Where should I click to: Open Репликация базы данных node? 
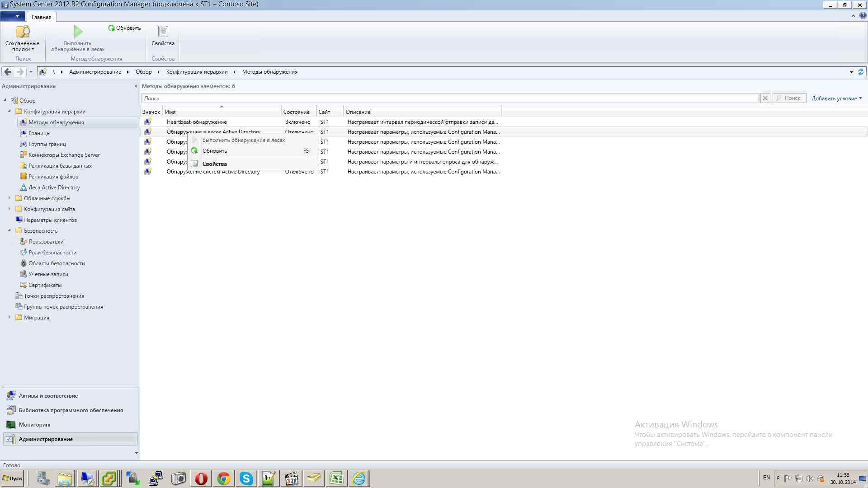60,166
